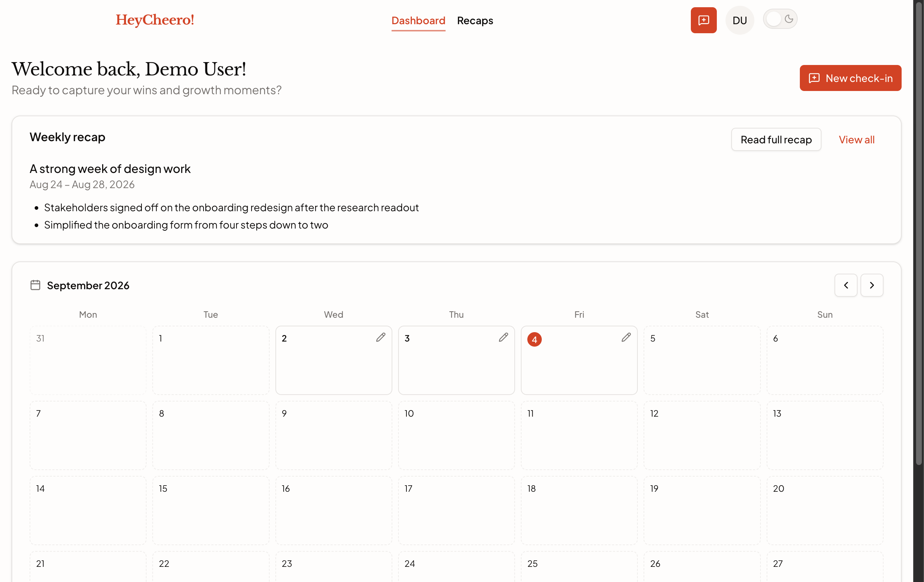Click the greyed-out day 31 cell
The image size is (924, 582).
tap(88, 360)
